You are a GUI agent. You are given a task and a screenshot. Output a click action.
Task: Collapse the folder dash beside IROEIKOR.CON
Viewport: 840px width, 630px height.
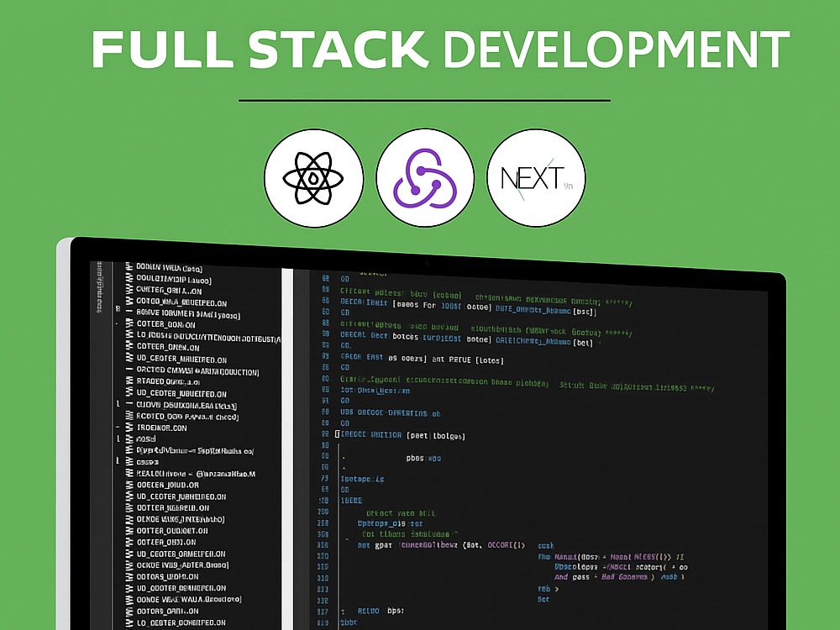click(118, 427)
